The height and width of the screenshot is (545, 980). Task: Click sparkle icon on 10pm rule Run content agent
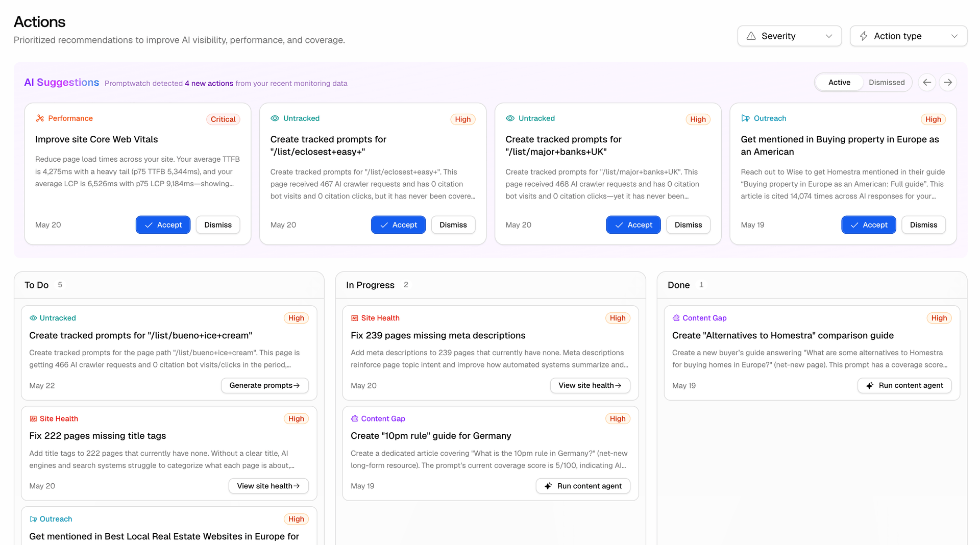point(548,486)
